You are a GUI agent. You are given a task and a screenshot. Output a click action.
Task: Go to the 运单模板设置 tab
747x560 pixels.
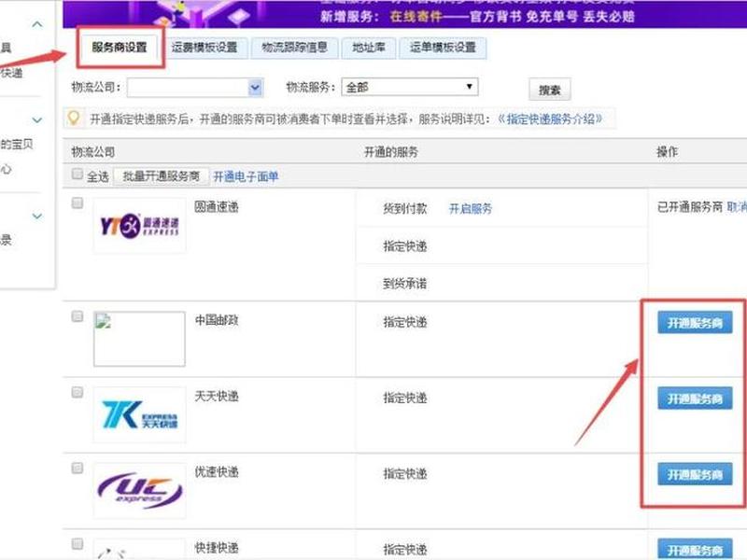[x=443, y=48]
